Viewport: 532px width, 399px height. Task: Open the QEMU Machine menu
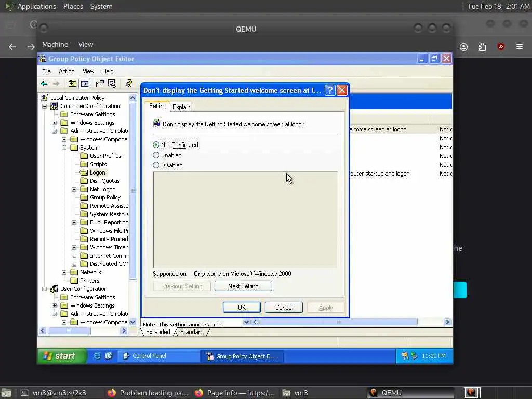point(55,45)
